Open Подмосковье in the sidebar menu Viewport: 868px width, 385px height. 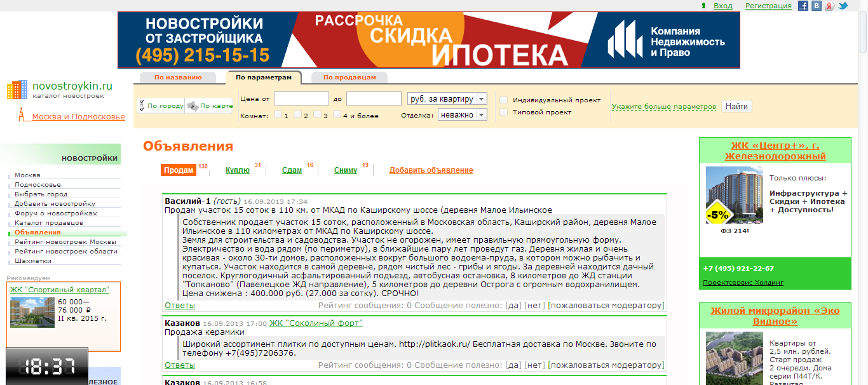(x=37, y=185)
